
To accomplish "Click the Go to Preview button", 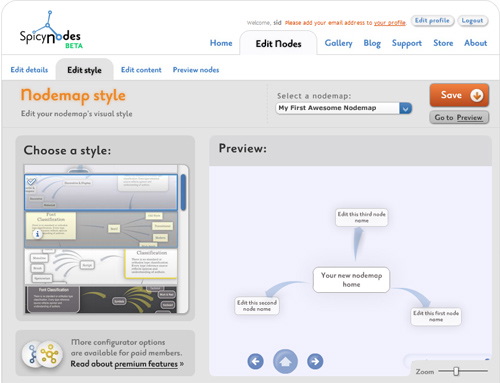I will coord(459,118).
